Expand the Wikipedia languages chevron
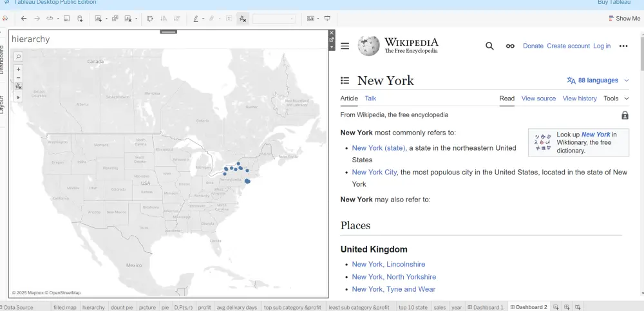The height and width of the screenshot is (311, 644). tap(627, 80)
